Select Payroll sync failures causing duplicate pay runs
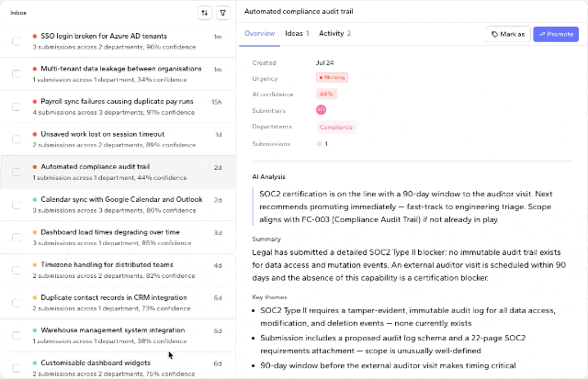 [x=118, y=106]
